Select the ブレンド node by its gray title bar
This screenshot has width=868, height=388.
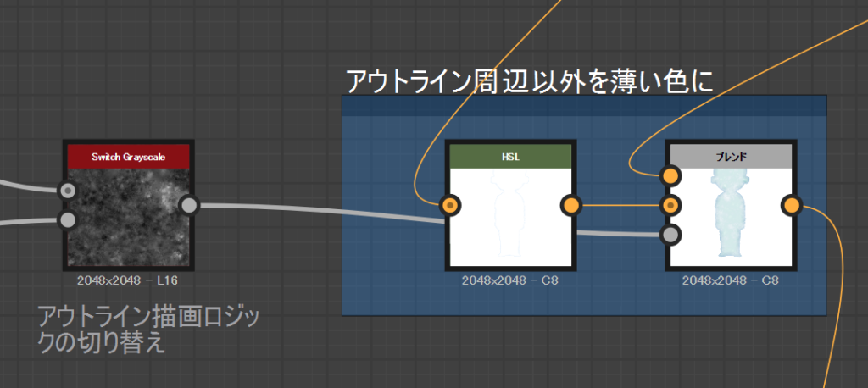730,157
